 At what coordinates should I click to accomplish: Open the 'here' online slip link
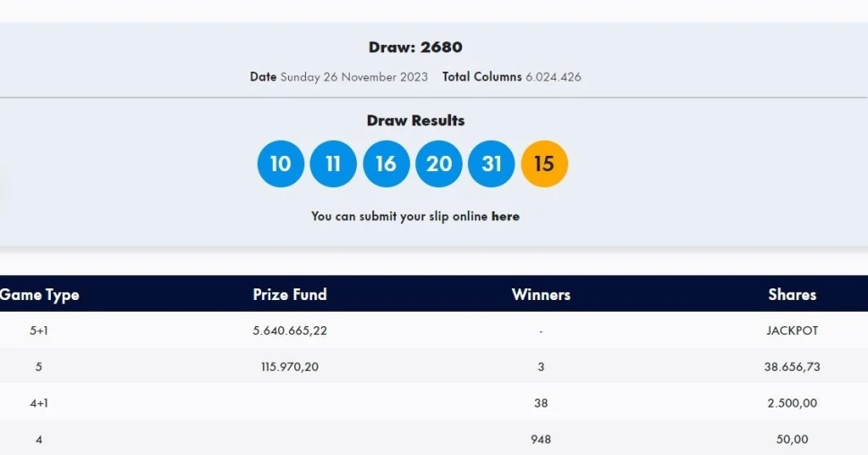[506, 216]
